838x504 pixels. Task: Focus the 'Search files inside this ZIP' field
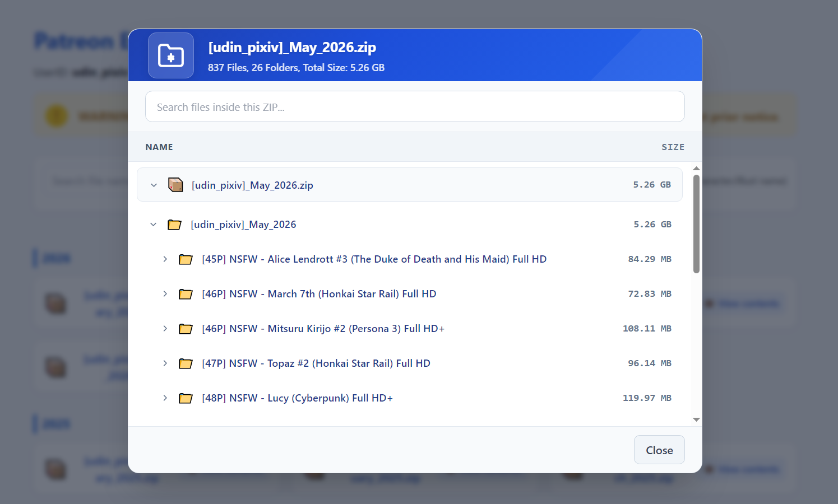[415, 106]
